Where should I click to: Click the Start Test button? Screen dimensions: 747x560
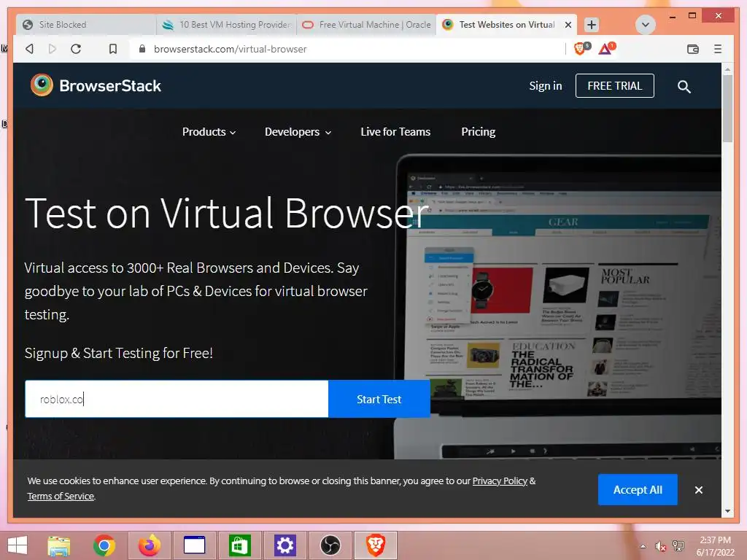pos(379,399)
